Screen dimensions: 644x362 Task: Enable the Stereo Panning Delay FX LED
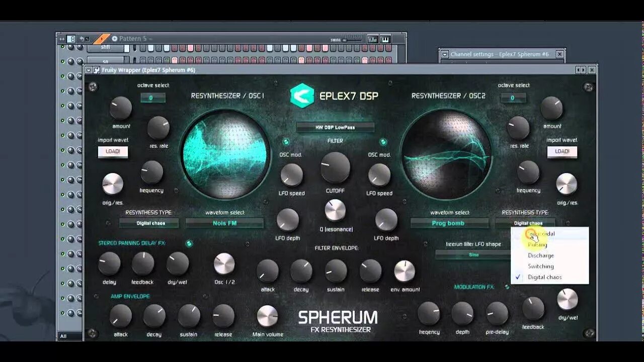189,244
